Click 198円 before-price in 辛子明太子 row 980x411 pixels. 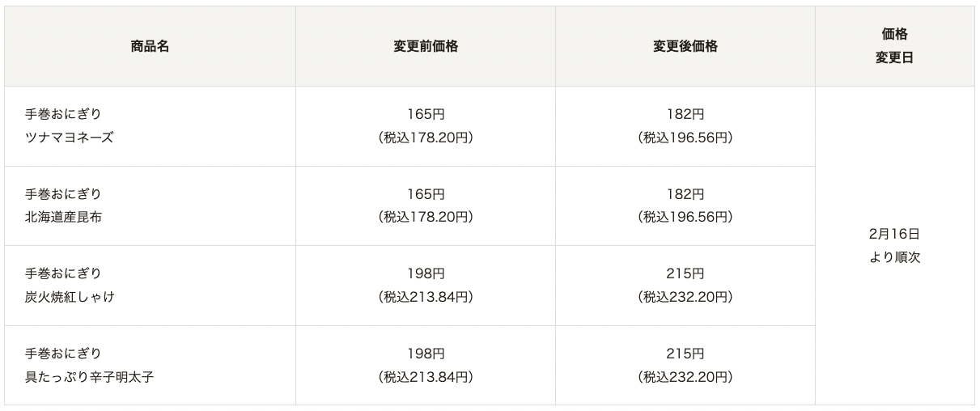pos(426,354)
